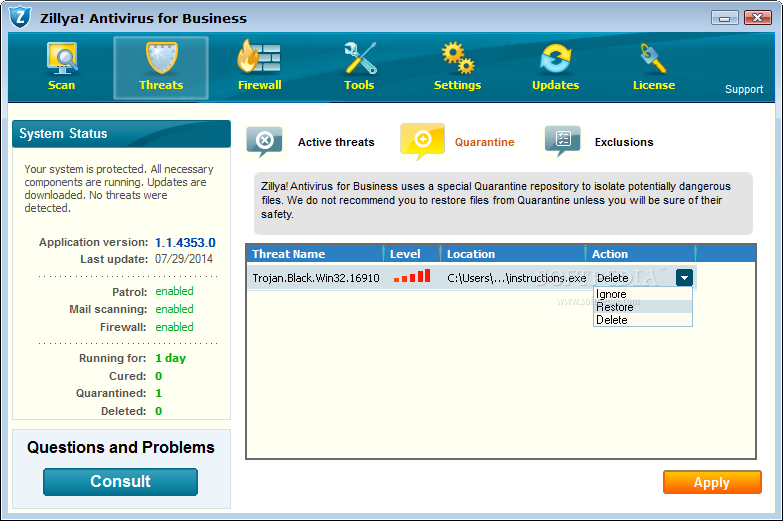Choose Ignore in action list
This screenshot has height=521, width=783.
[x=643, y=294]
